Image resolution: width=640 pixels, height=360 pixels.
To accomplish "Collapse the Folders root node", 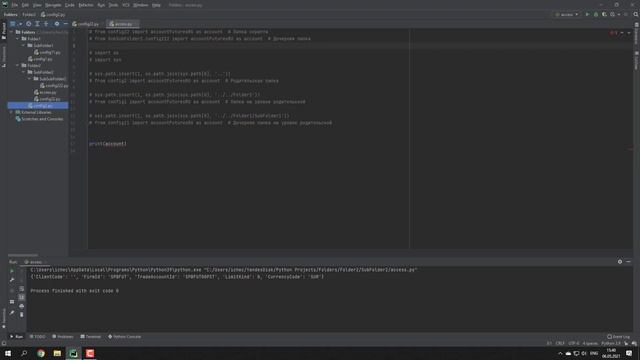I will coord(11,32).
